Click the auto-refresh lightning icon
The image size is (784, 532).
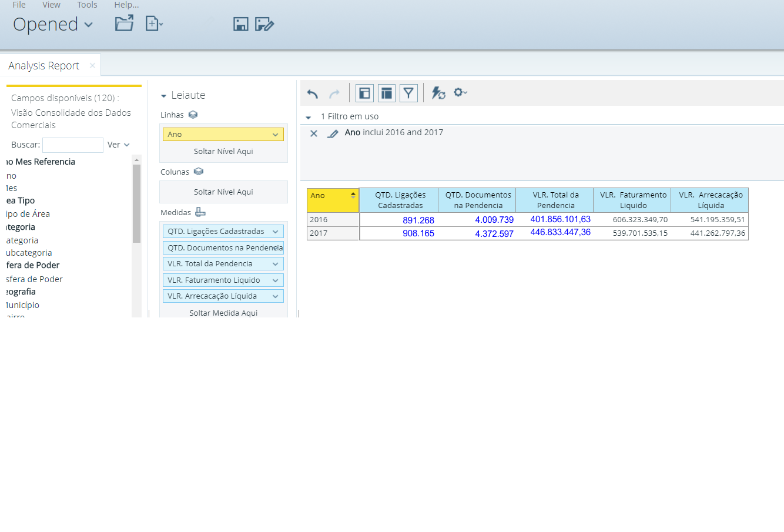coord(438,93)
